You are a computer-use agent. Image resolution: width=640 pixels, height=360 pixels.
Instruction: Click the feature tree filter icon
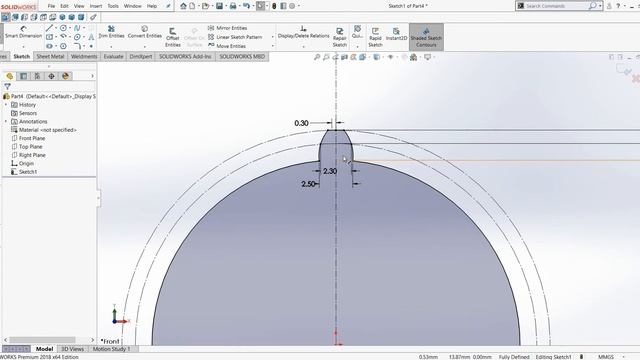(x=7, y=86)
